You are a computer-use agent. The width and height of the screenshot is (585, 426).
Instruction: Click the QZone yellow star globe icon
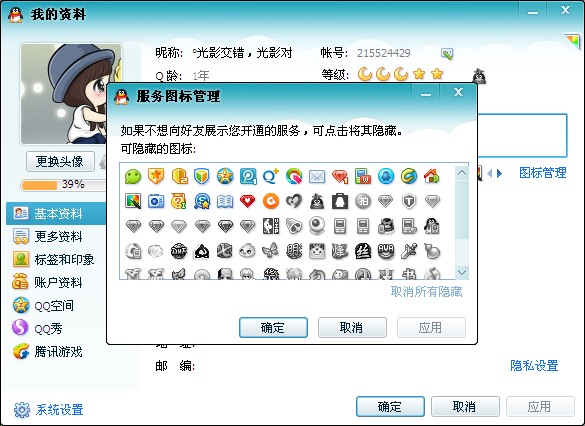[x=225, y=176]
